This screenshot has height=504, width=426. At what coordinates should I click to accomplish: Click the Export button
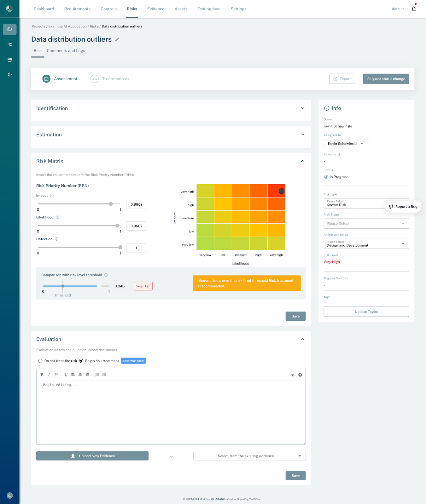(x=342, y=79)
